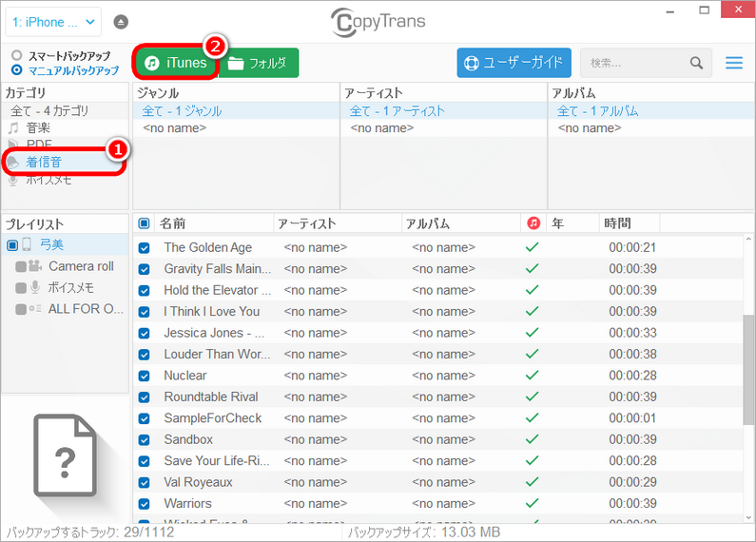The width and height of the screenshot is (756, 542).
Task: Click duration 00:00:21 of Golden Age
Action: pyautogui.click(x=632, y=247)
